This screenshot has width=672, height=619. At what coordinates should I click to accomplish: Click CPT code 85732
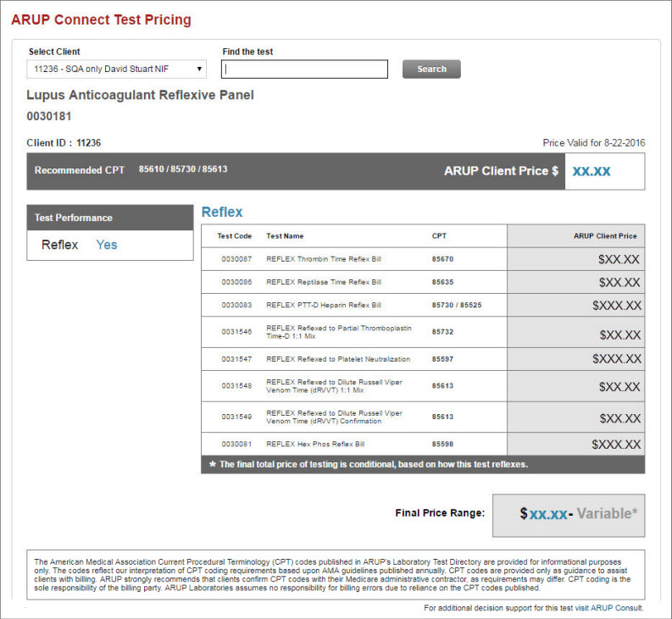click(442, 332)
